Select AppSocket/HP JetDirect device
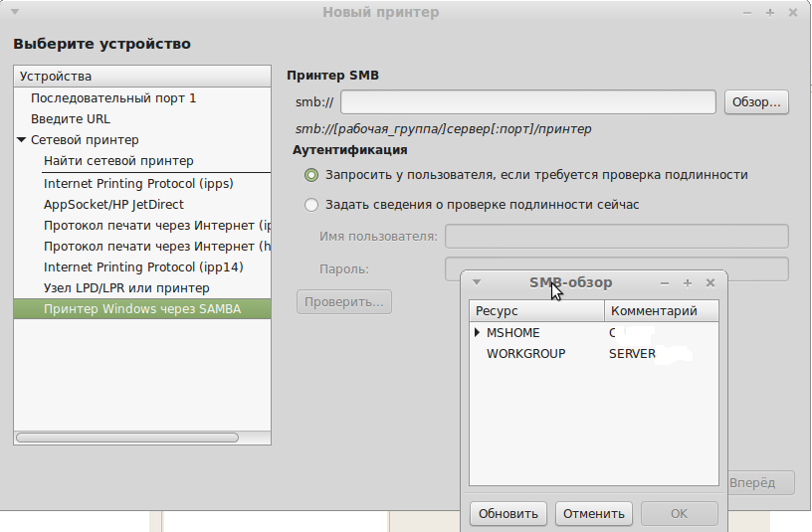 coord(113,205)
